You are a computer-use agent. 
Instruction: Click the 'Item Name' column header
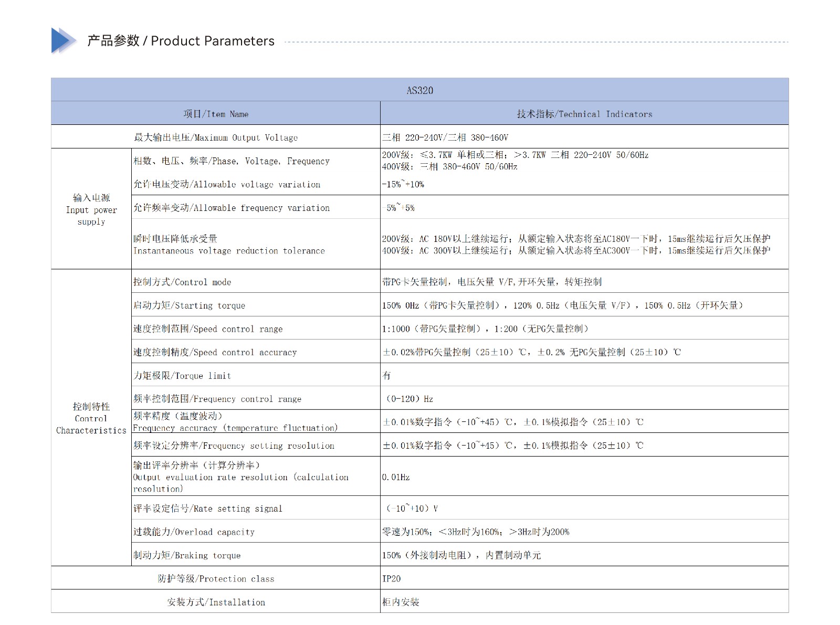tap(216, 114)
